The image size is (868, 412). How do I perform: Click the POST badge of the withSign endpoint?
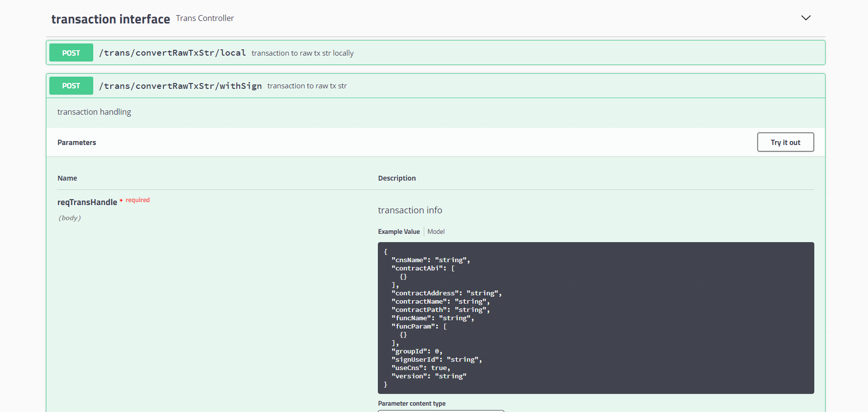pos(71,86)
